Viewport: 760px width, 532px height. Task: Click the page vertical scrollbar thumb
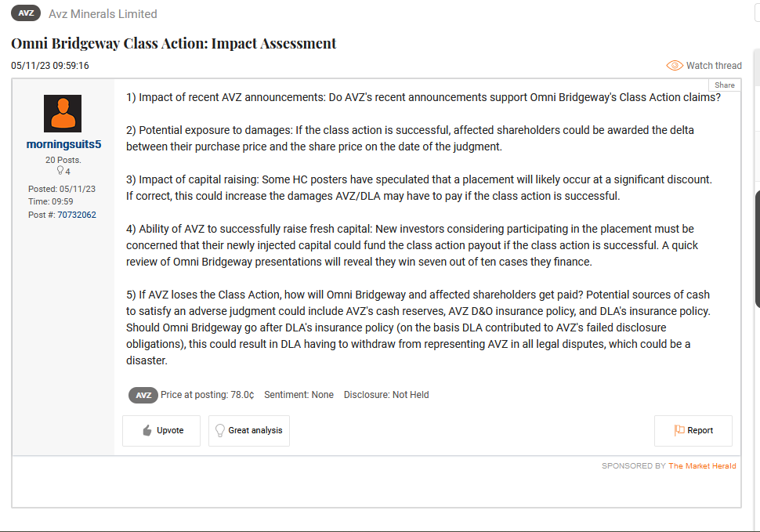pyautogui.click(x=757, y=248)
